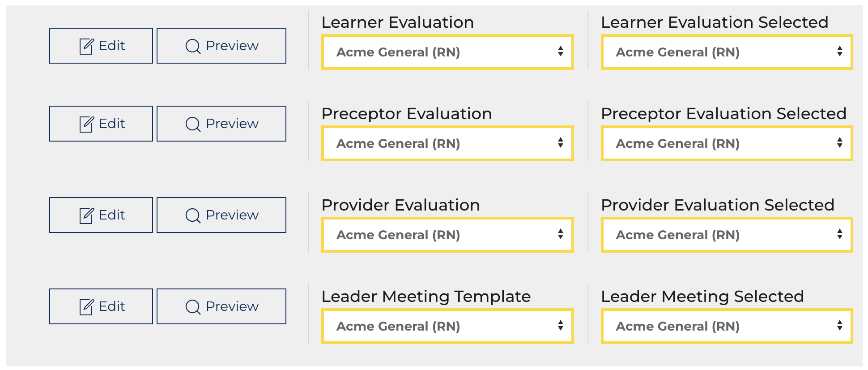Viewport: 868px width, 370px height.
Task: Click the pencil icon in Leader Meeting row
Action: point(86,307)
